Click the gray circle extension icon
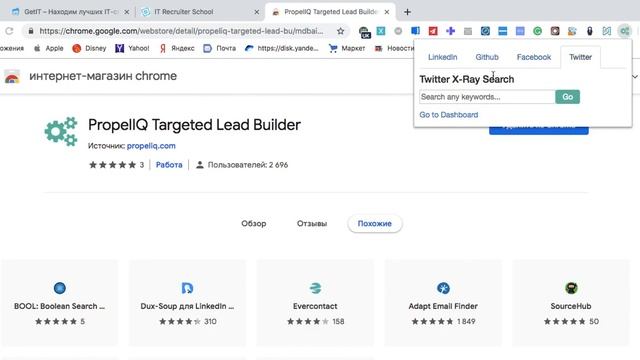The width and height of the screenshot is (640, 360). 398,31
